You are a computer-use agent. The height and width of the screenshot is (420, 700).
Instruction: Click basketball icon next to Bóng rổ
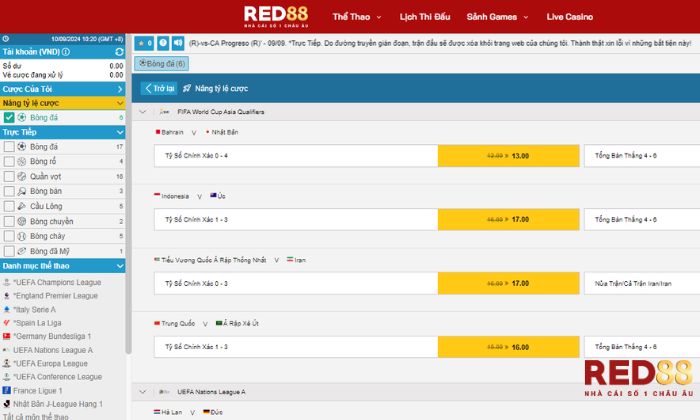coord(21,162)
